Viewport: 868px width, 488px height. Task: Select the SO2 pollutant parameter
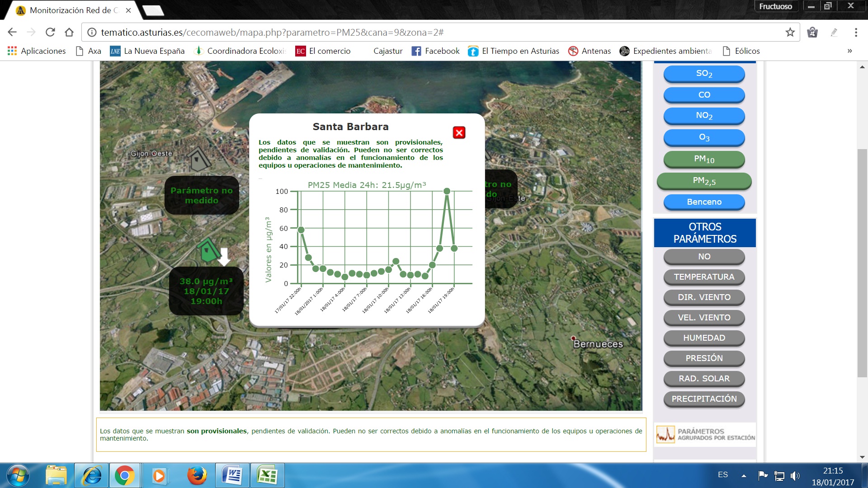(704, 74)
